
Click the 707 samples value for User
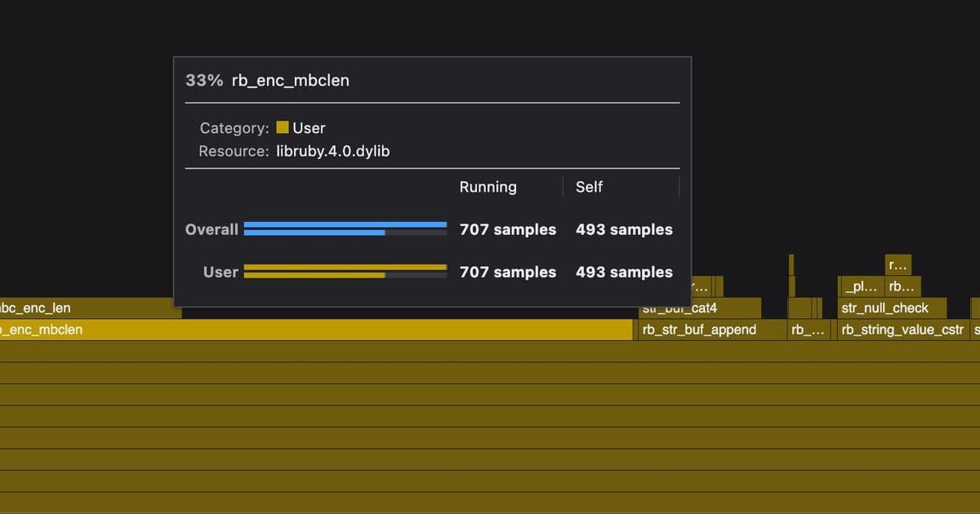(508, 272)
